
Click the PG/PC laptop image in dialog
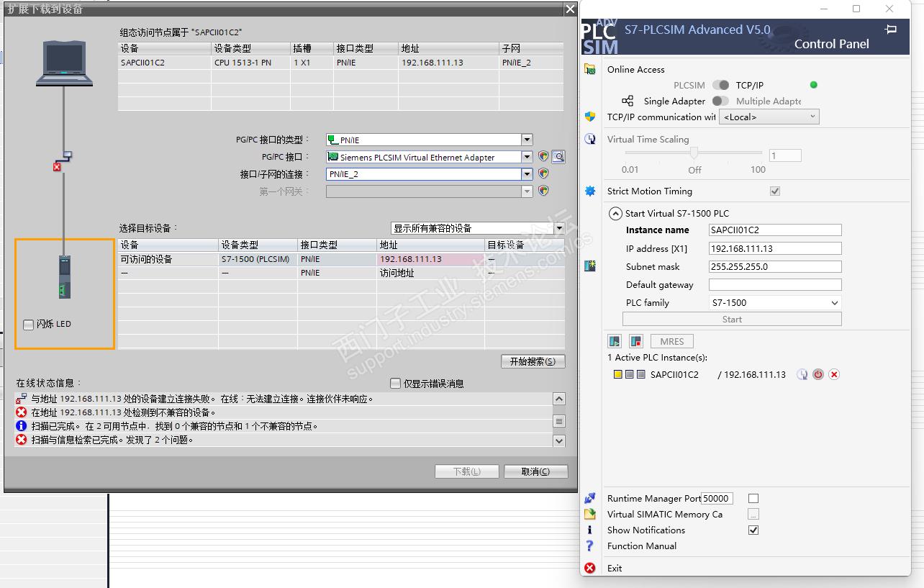click(x=65, y=63)
